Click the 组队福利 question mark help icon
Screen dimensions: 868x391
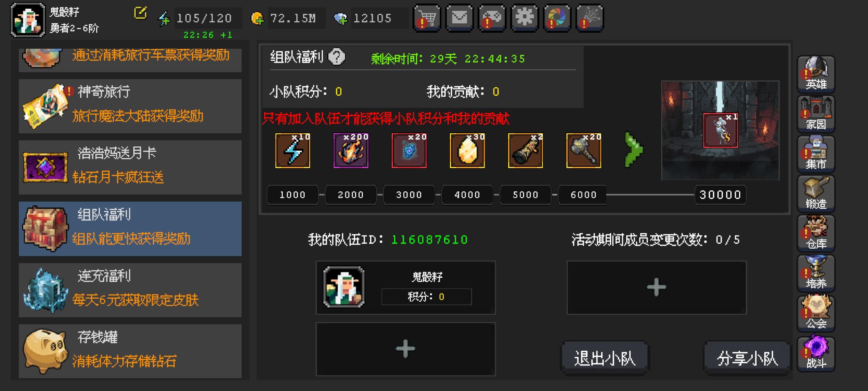(337, 57)
